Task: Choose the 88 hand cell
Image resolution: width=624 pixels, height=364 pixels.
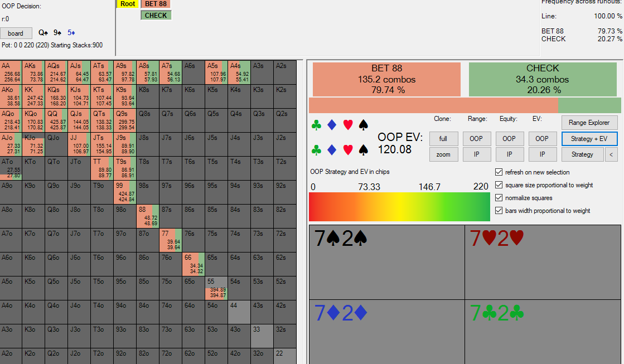Action: [x=148, y=216]
